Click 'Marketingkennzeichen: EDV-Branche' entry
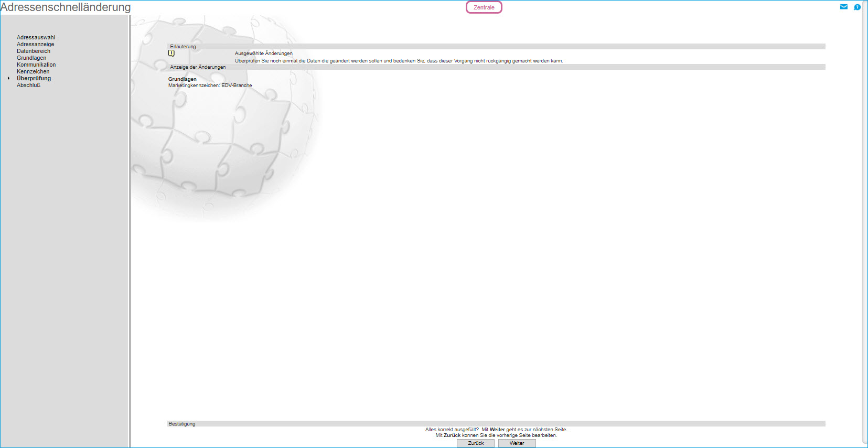This screenshot has width=868, height=448. point(210,86)
